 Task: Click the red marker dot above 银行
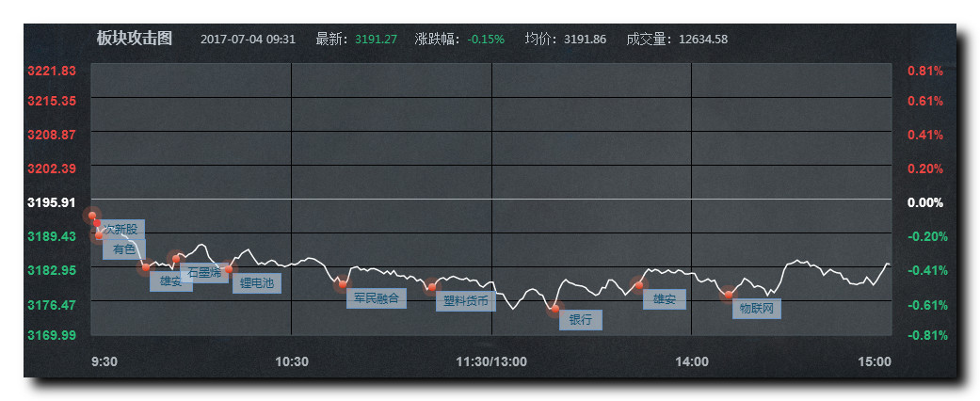tap(554, 309)
